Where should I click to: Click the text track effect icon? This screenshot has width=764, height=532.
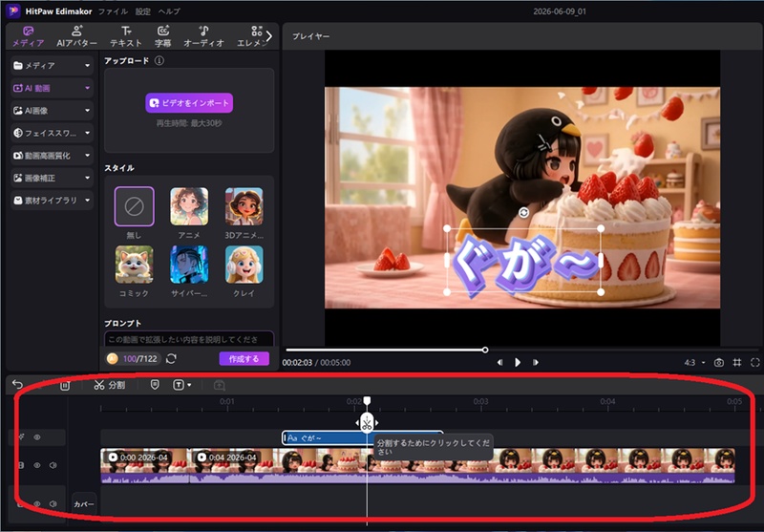pos(21,437)
